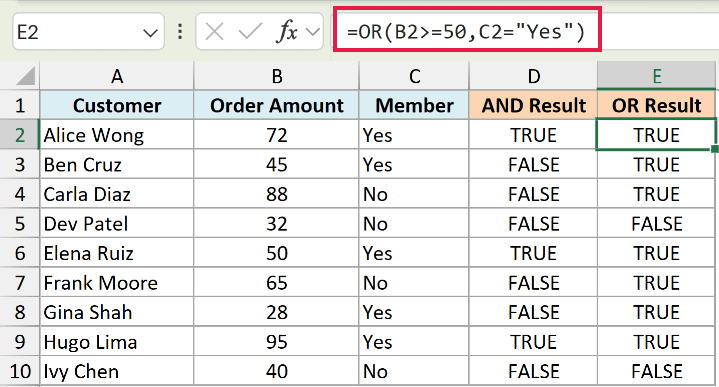Viewport: 719px width, 387px height.
Task: Click order amount 95 cell
Action: 277,342
